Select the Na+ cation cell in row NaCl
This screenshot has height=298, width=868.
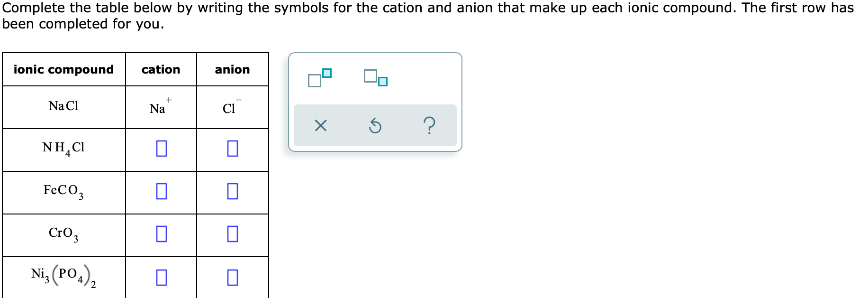(159, 106)
